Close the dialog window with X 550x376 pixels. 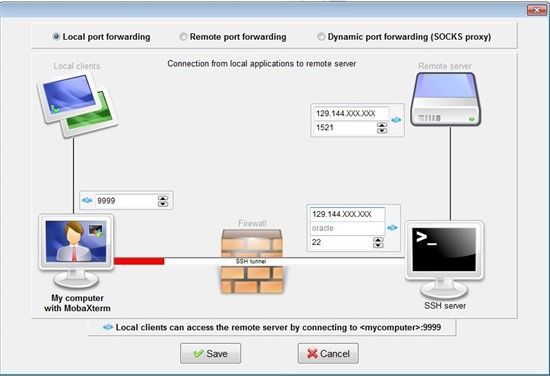coord(537,10)
